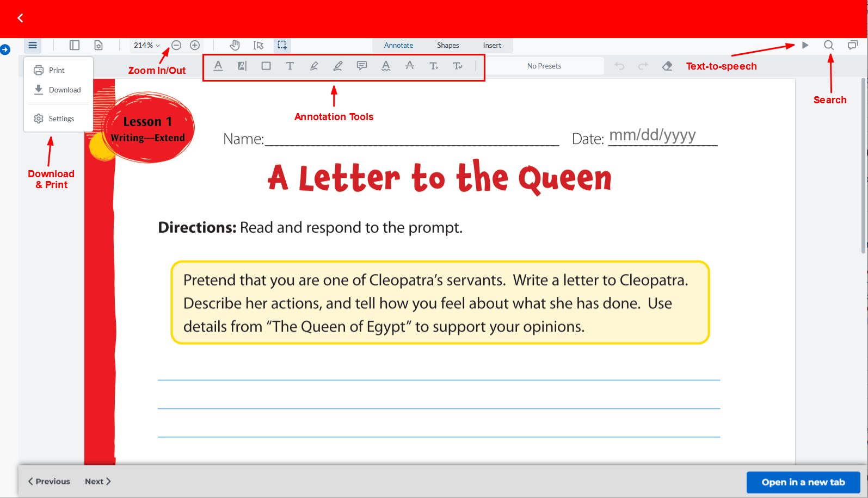The height and width of the screenshot is (498, 868).
Task: Click the zoom in plus icon
Action: click(x=195, y=45)
